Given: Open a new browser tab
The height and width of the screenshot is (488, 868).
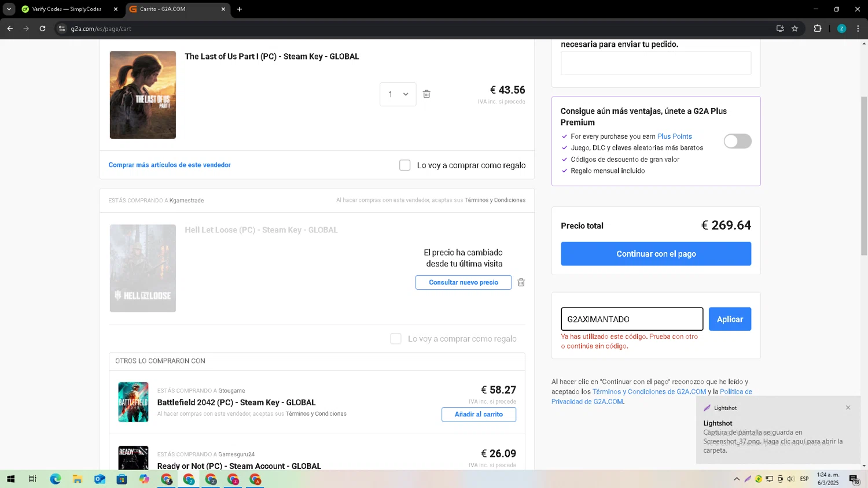Looking at the screenshot, I should pyautogui.click(x=240, y=9).
